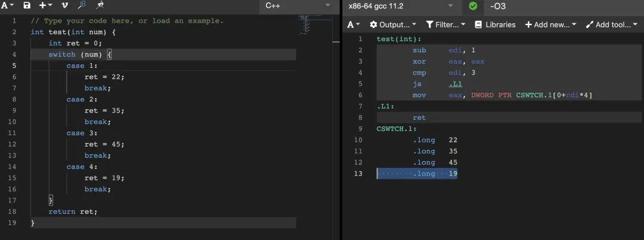Click the .L1 label link in the ja instruction

(x=455, y=84)
